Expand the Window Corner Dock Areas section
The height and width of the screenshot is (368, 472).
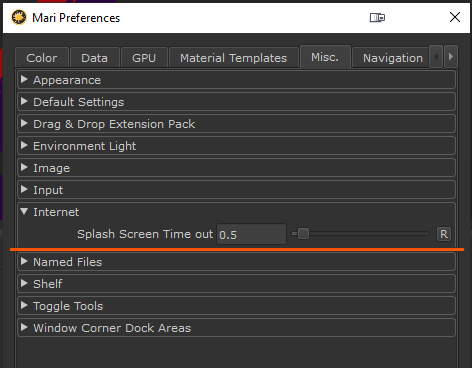[x=236, y=328]
